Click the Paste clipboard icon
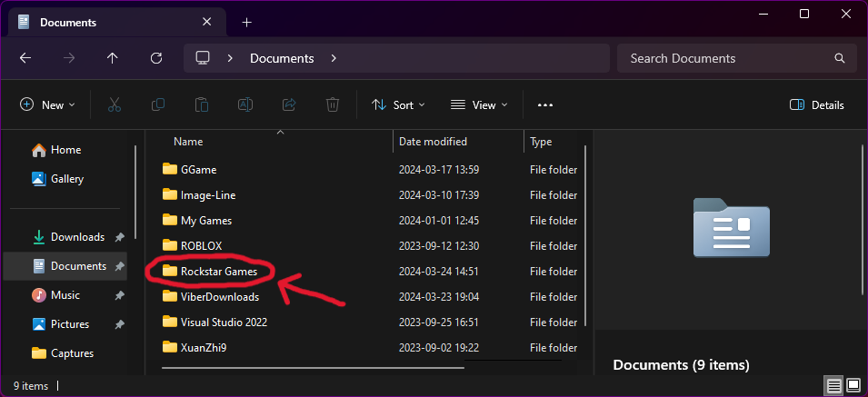 coord(202,104)
